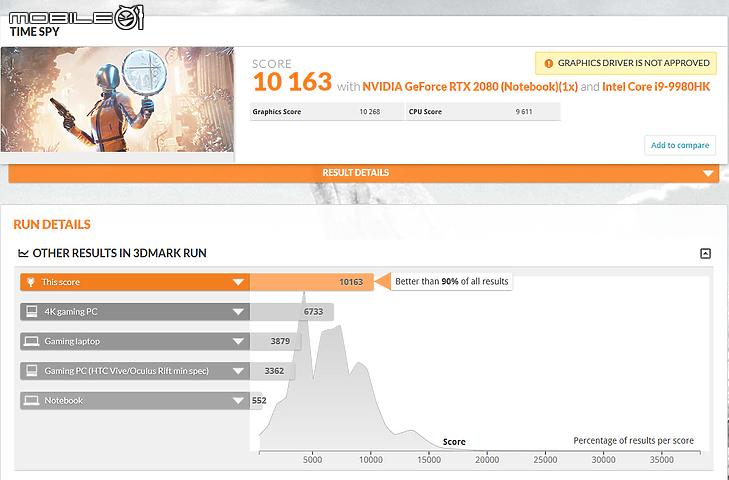This screenshot has width=729, height=480.
Task: Click the large 10 163 overall score
Action: (x=292, y=82)
